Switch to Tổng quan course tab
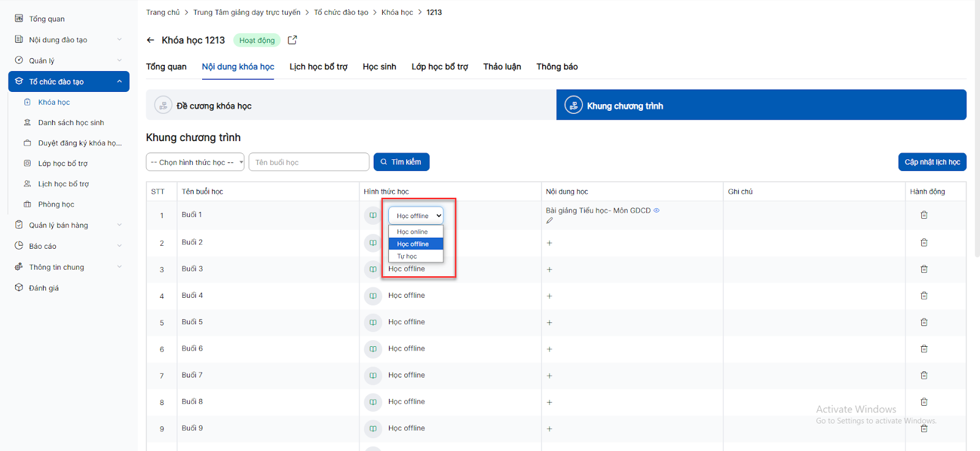The height and width of the screenshot is (451, 980). click(166, 67)
